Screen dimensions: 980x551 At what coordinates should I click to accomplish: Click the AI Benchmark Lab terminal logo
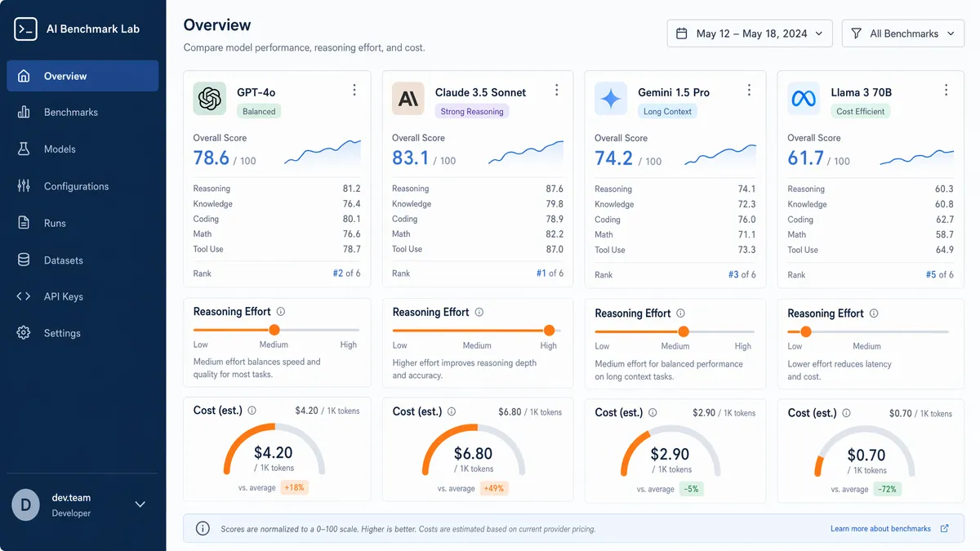click(25, 29)
